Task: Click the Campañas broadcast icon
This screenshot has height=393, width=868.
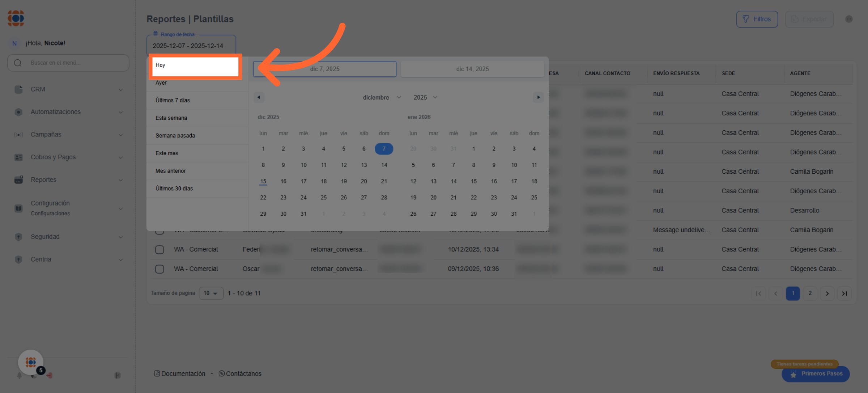Action: [18, 135]
